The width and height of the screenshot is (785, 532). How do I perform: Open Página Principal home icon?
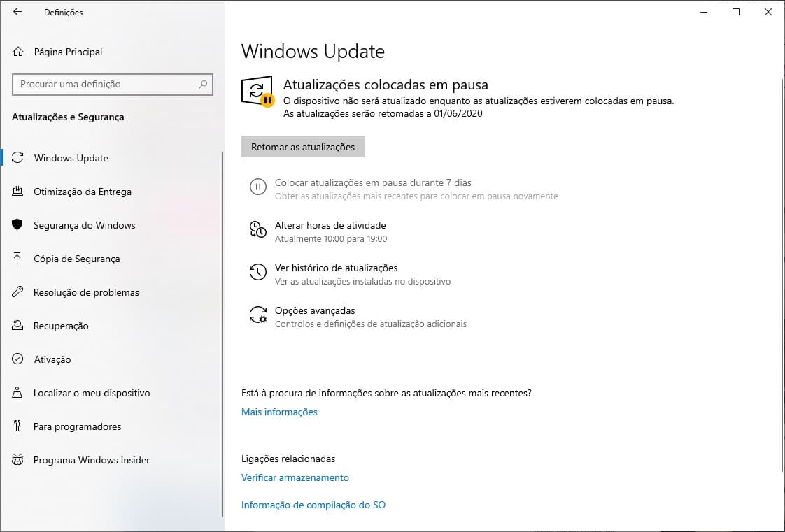pos(18,52)
